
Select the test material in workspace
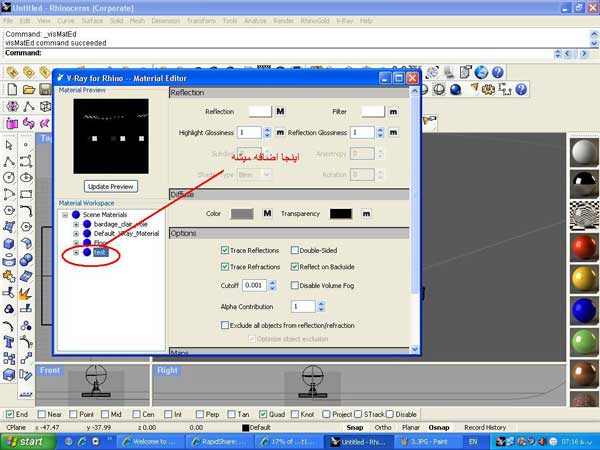tap(100, 252)
